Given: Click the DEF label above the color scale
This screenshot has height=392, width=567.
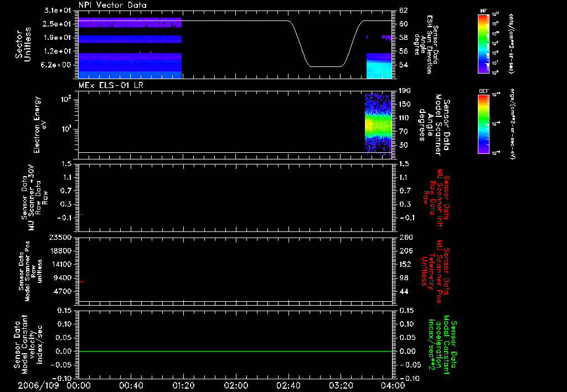Looking at the screenshot, I should (x=483, y=91).
